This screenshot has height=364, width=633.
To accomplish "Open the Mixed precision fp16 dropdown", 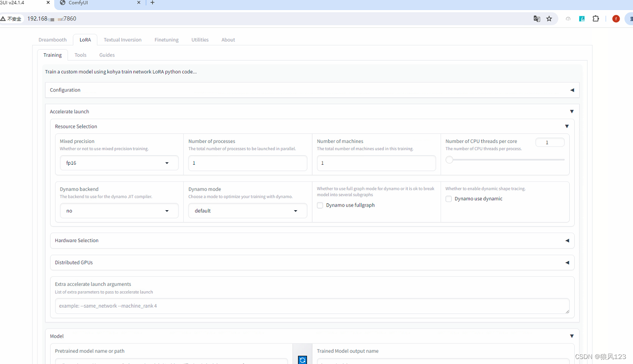I will [x=119, y=163].
